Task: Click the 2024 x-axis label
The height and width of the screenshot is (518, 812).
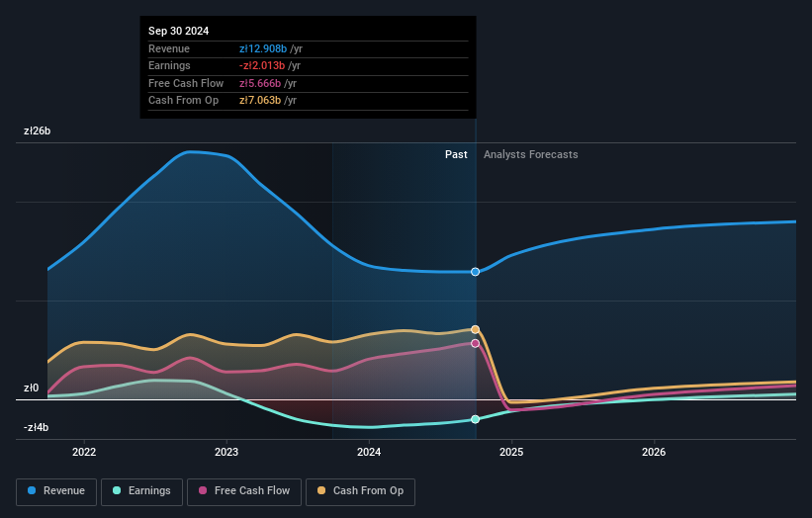Action: 369,452
